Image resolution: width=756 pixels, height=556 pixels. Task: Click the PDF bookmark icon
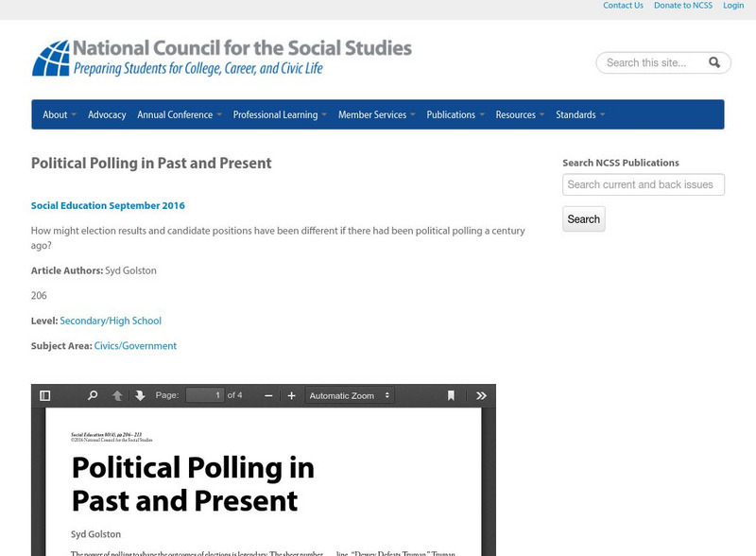pyautogui.click(x=451, y=396)
